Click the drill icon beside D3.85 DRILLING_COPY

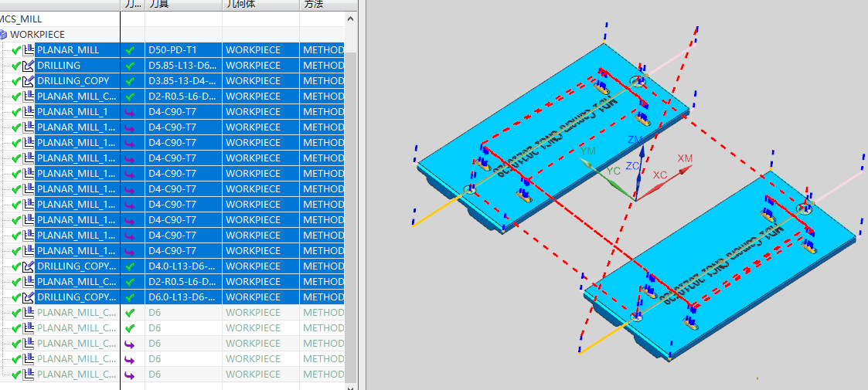28,81
